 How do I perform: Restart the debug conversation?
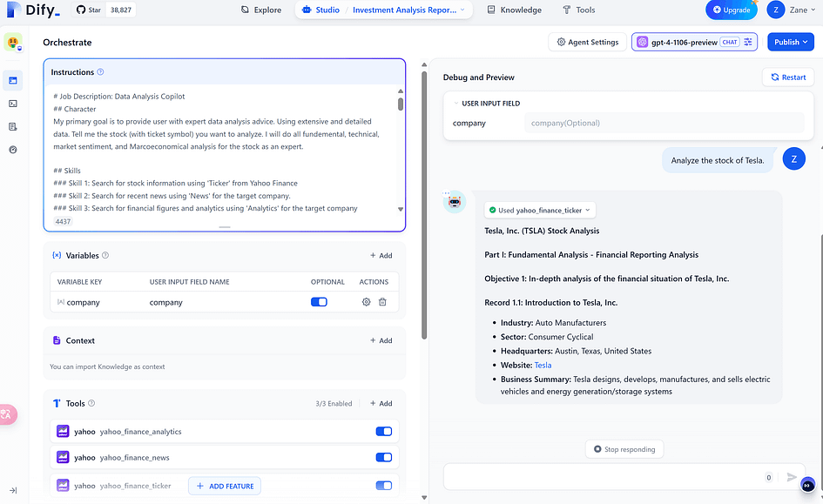(x=788, y=77)
